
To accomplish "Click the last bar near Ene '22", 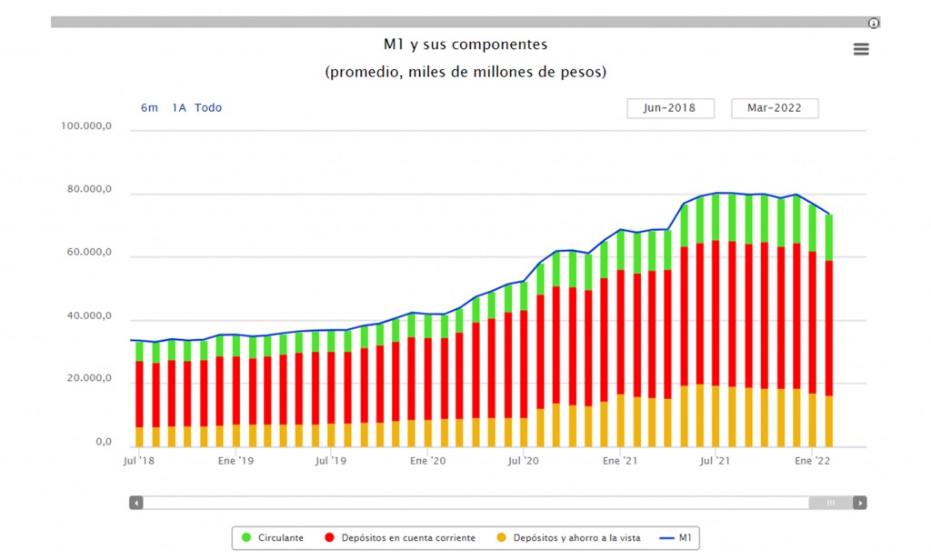I will (829, 327).
